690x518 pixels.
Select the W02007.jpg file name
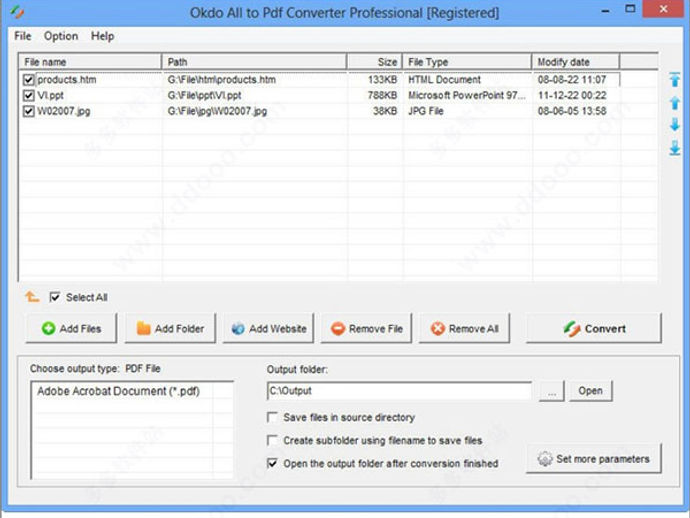click(64, 111)
